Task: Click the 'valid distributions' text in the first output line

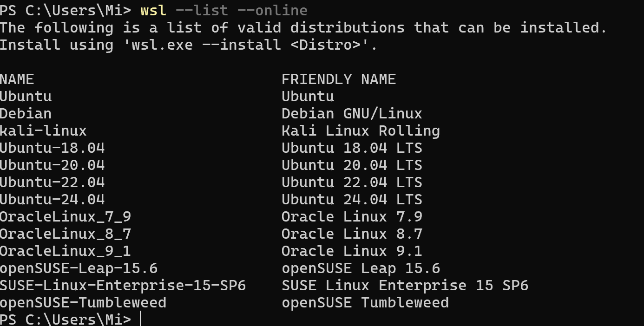Action: [321, 28]
